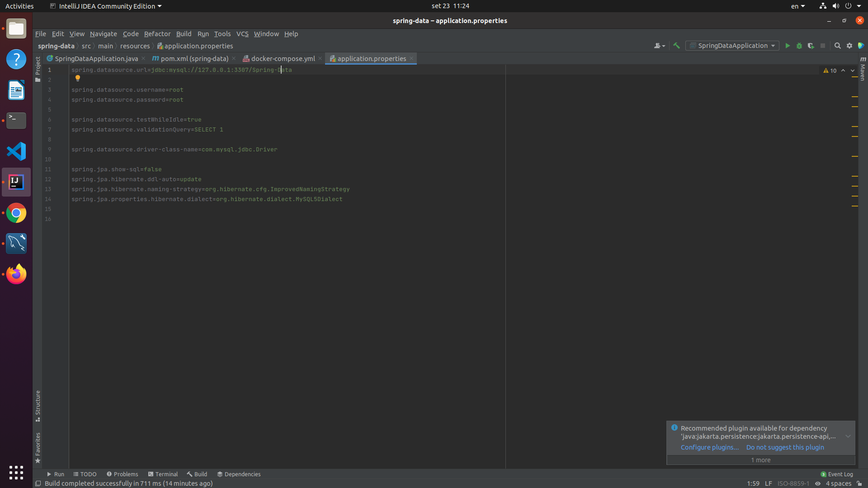
Task: Show 1 more notification
Action: point(761,460)
